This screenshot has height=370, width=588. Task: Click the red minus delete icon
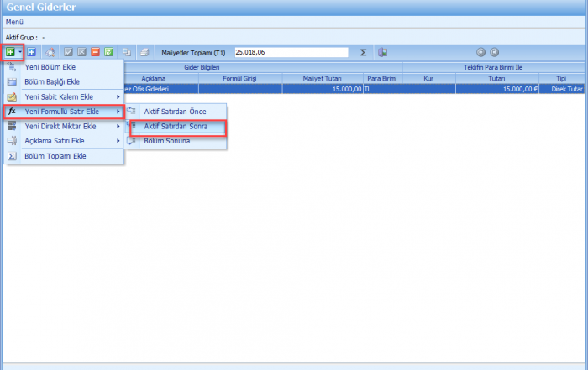coord(95,52)
